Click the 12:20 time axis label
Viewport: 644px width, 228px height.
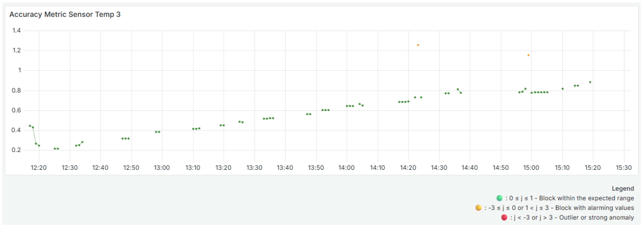(38, 167)
